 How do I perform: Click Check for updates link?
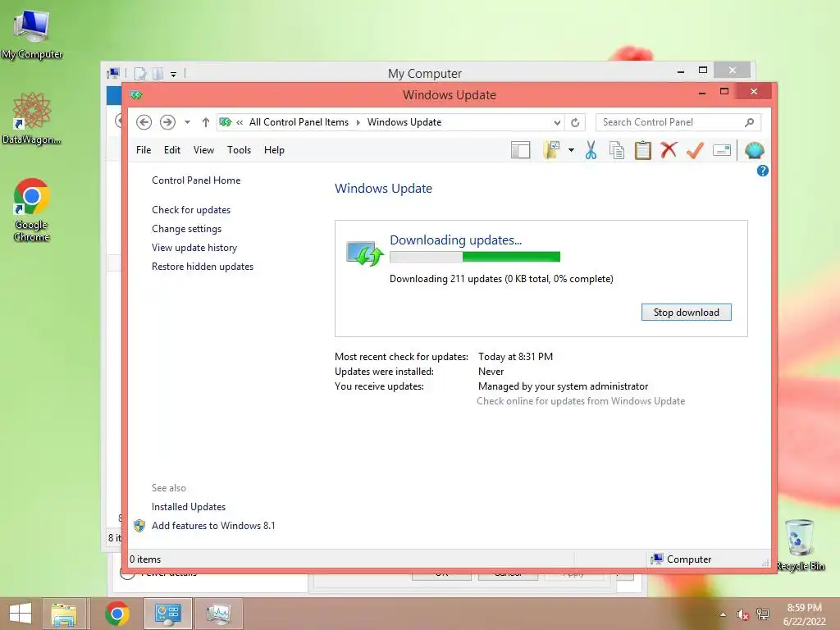coord(191,210)
